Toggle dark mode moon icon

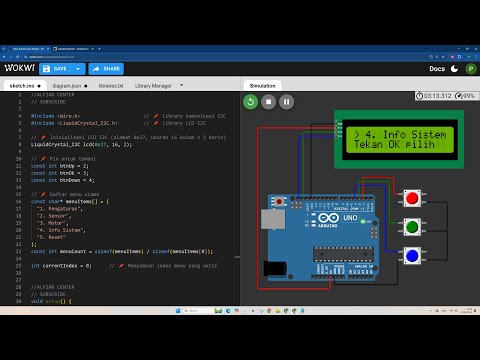(455, 69)
